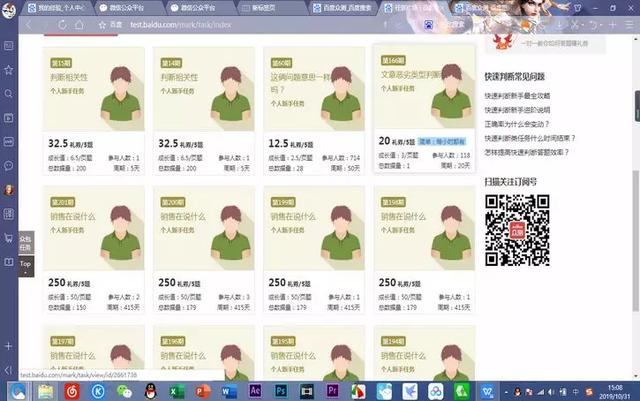Launch Photoshop from the taskbar
The height and width of the screenshot is (401, 640).
[281, 389]
